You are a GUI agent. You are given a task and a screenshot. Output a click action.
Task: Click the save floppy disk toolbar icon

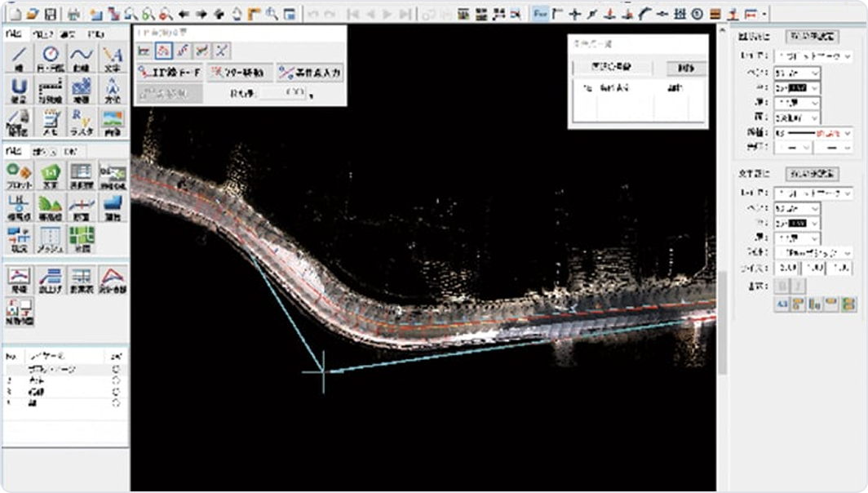coord(51,14)
